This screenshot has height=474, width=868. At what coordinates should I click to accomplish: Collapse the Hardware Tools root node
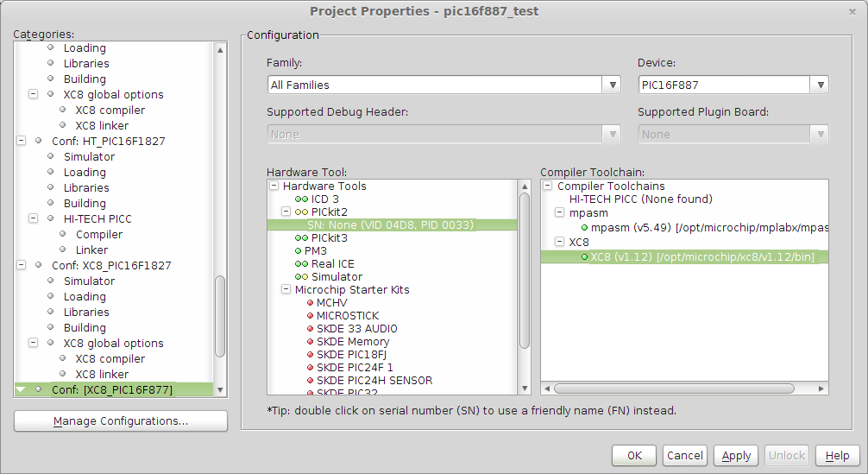[274, 186]
